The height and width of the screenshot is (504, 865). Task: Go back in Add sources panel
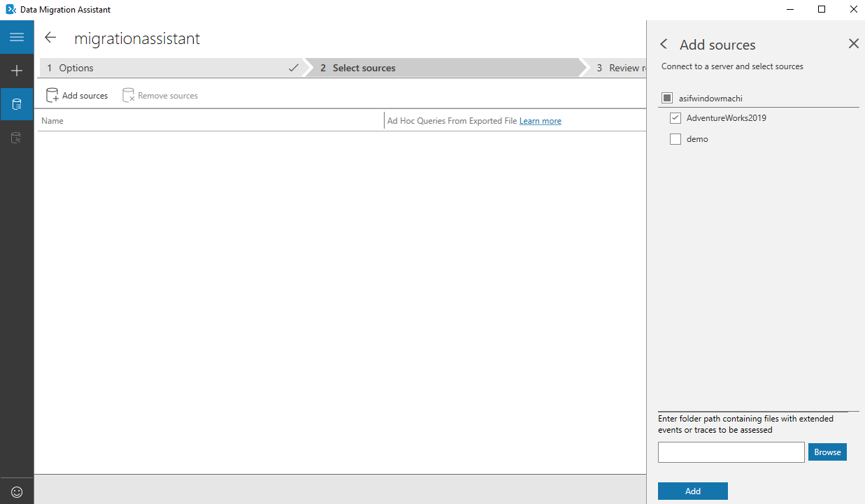click(664, 44)
